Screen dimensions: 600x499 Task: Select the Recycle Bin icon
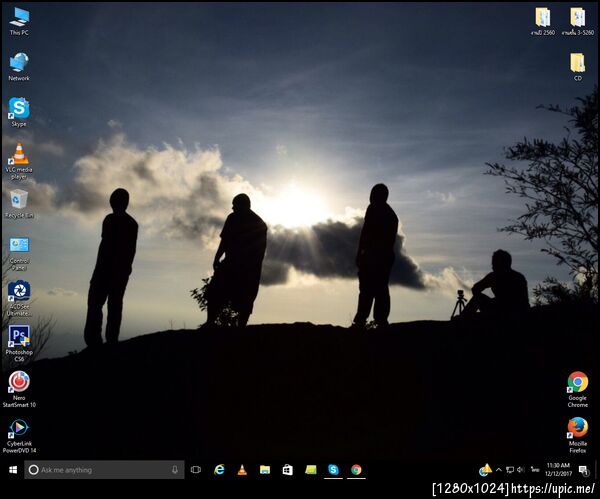[x=19, y=203]
